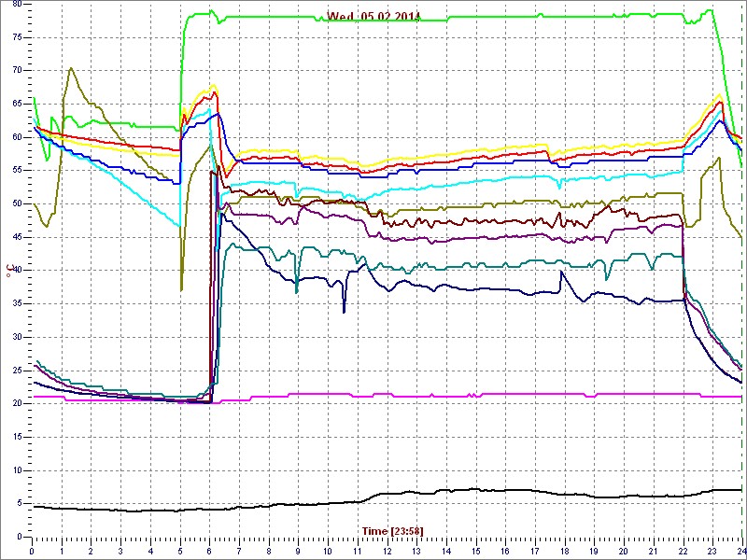
Task: Click hour 18 on the time axis
Action: point(565,551)
